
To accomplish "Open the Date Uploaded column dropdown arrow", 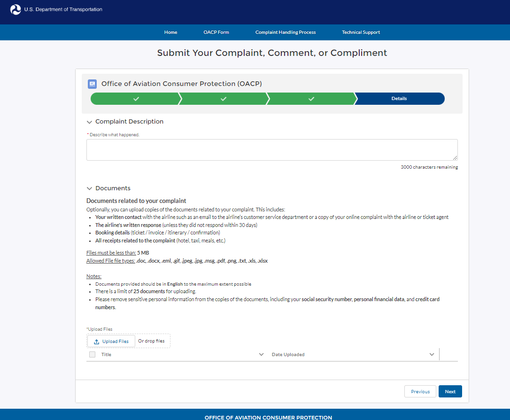I will [x=432, y=354].
